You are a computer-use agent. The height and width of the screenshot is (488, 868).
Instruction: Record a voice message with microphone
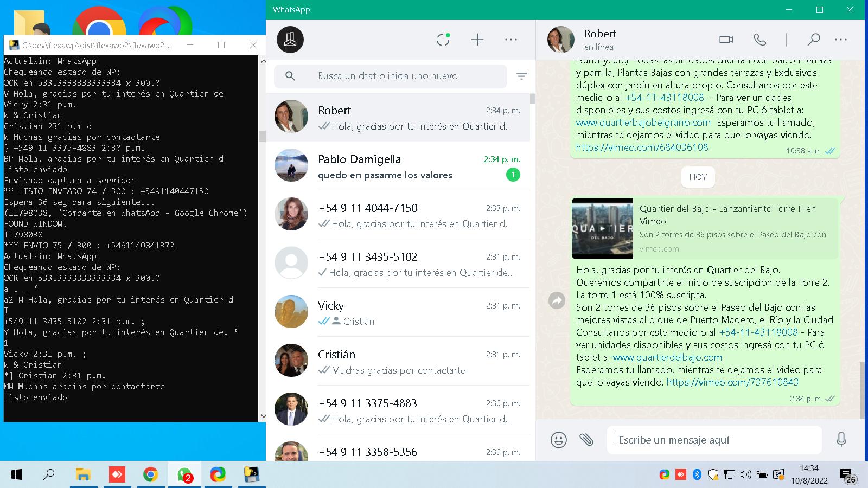[x=841, y=439]
